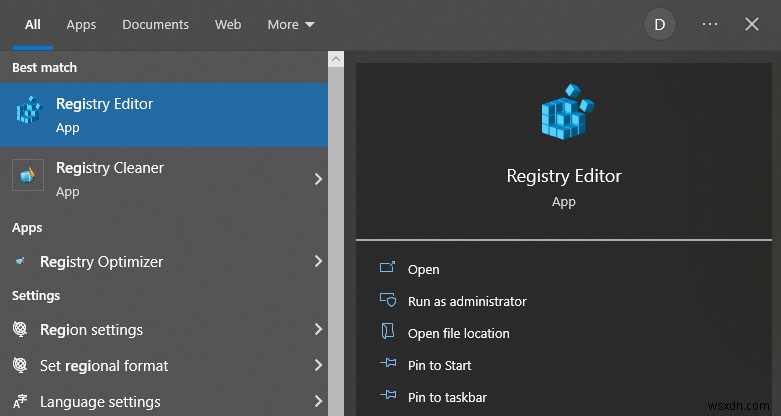
Task: Click the user account avatar D
Action: pyautogui.click(x=659, y=25)
